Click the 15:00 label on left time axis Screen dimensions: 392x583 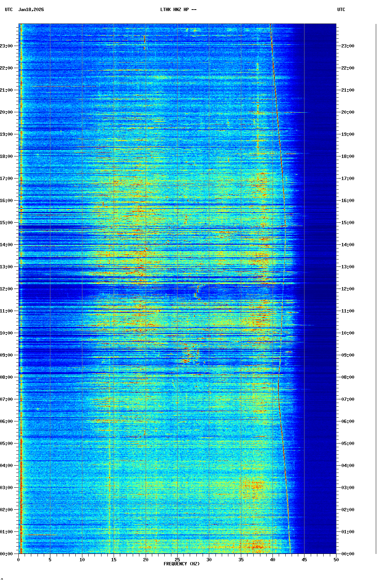(x=6, y=223)
